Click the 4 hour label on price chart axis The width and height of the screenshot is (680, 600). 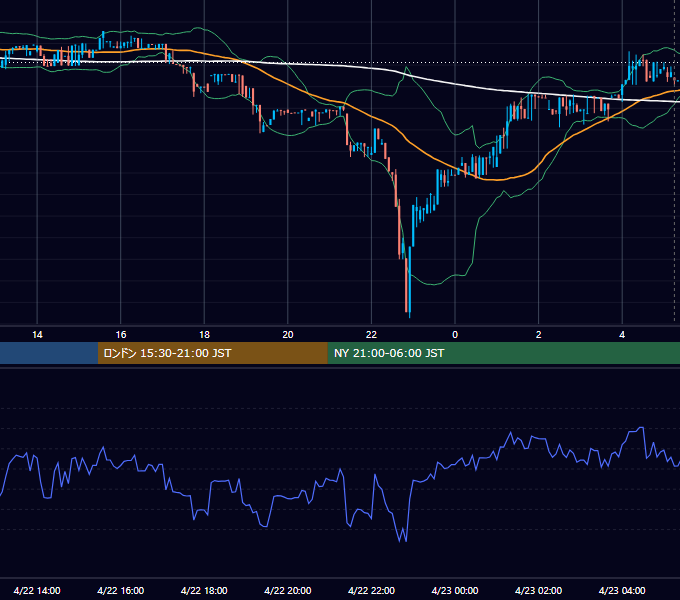622,335
